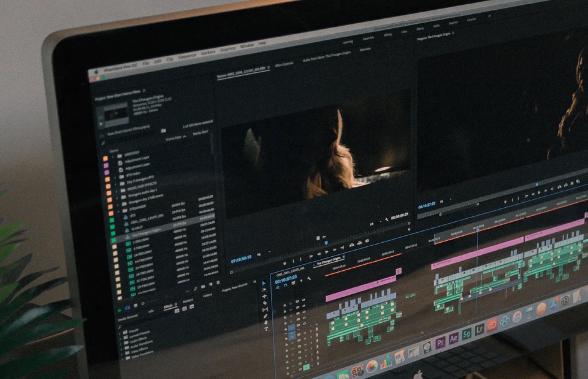The width and height of the screenshot is (588, 379).
Task: Click the Frame Rate column header
Action: 174,138
